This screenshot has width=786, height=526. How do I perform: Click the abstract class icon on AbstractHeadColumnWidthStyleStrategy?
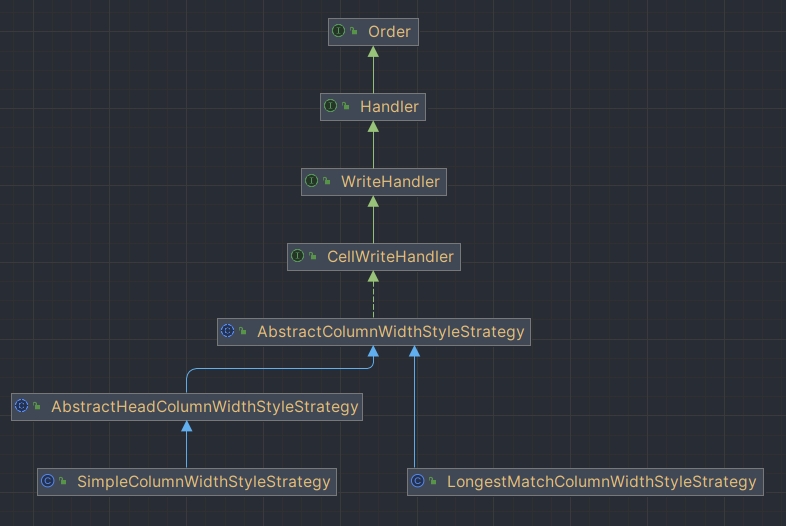point(22,407)
